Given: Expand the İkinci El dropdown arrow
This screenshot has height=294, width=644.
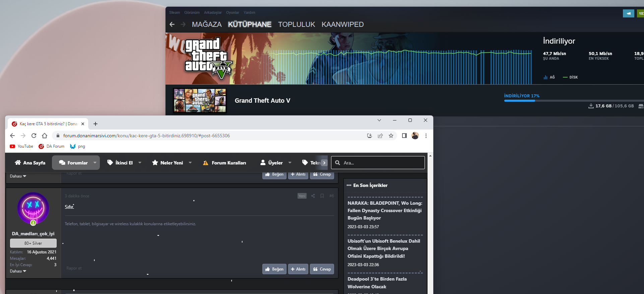Looking at the screenshot, I should pos(140,163).
